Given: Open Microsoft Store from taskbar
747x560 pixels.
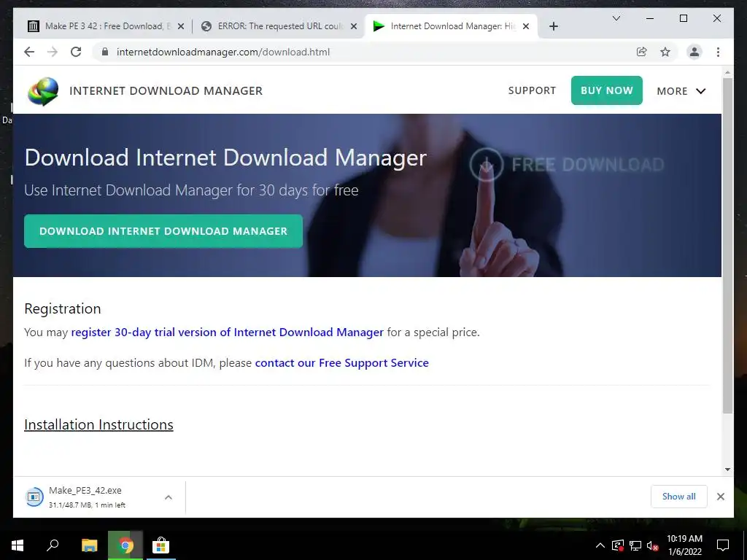Looking at the screenshot, I should click(x=160, y=545).
